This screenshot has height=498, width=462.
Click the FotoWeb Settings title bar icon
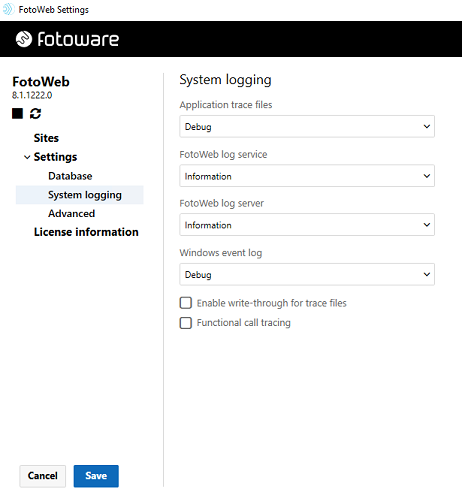[x=8, y=9]
